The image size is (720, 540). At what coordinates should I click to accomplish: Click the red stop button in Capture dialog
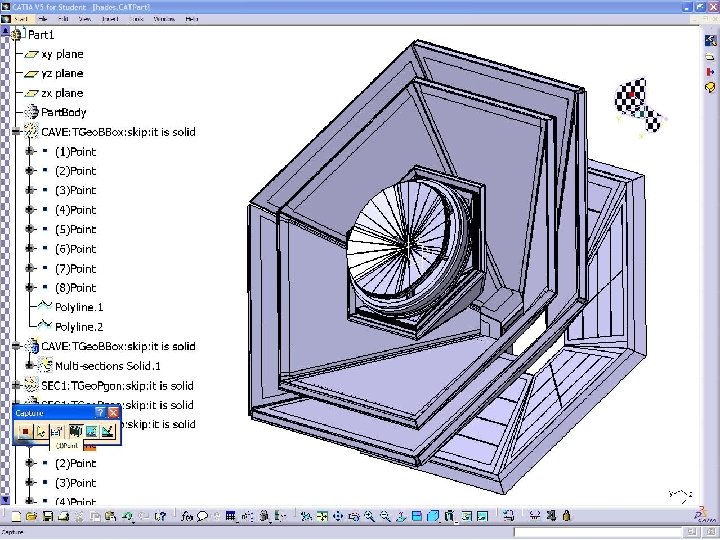[25, 432]
